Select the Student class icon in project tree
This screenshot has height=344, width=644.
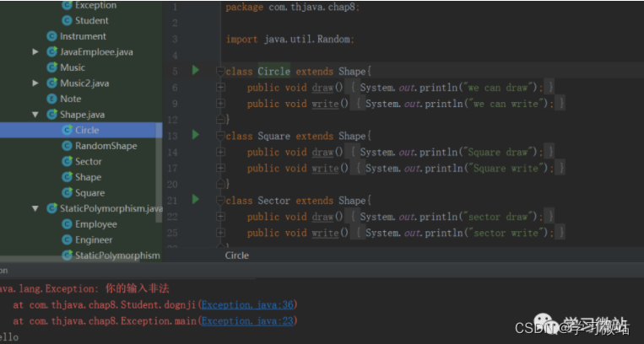pos(67,20)
